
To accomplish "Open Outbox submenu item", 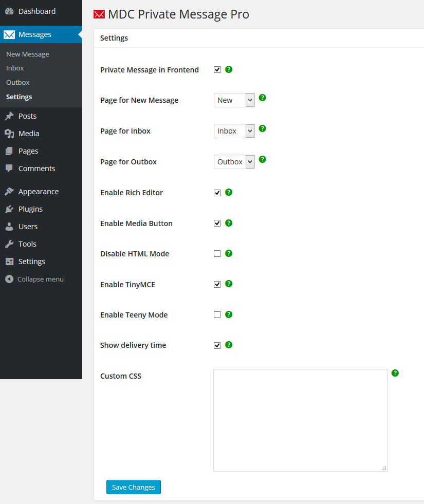I will tap(17, 82).
